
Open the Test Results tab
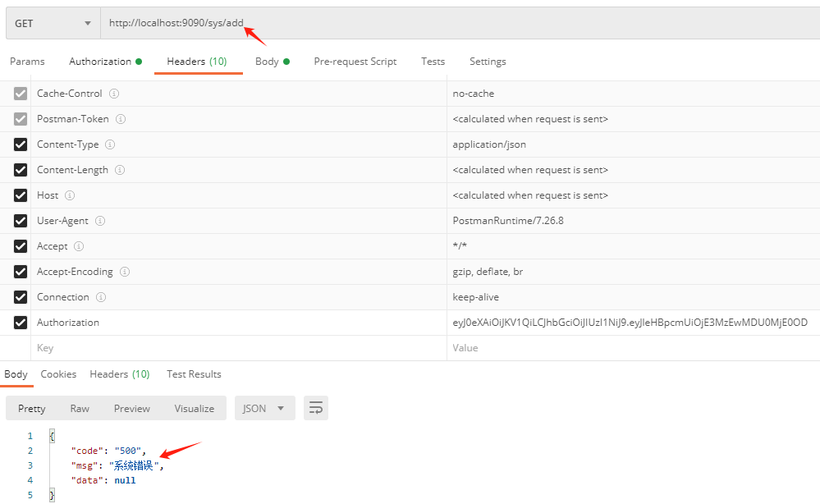[194, 374]
